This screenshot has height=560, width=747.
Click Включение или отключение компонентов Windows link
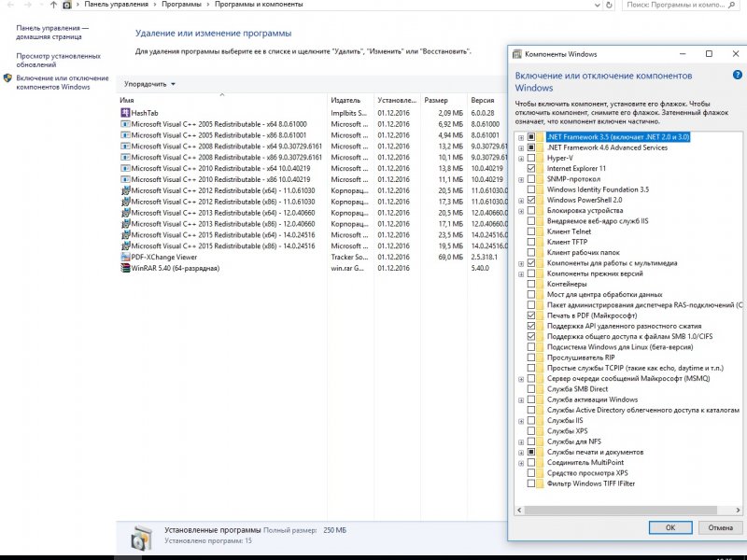coord(63,82)
